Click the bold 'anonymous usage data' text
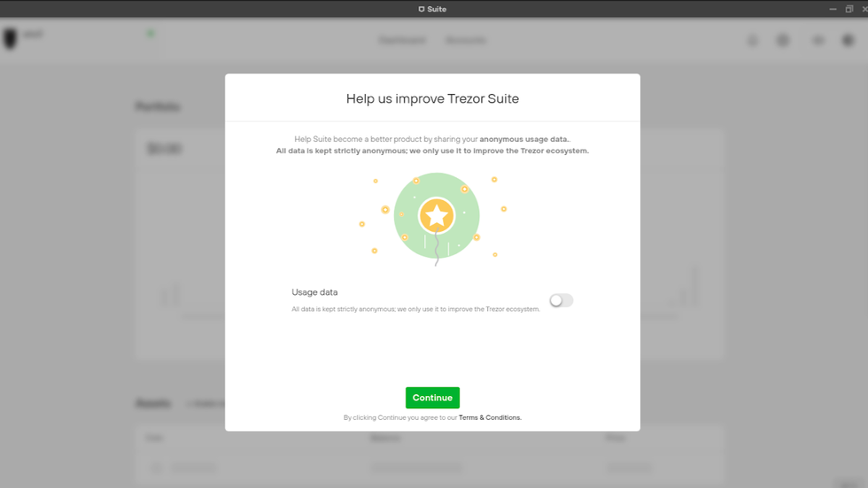 [x=524, y=139]
